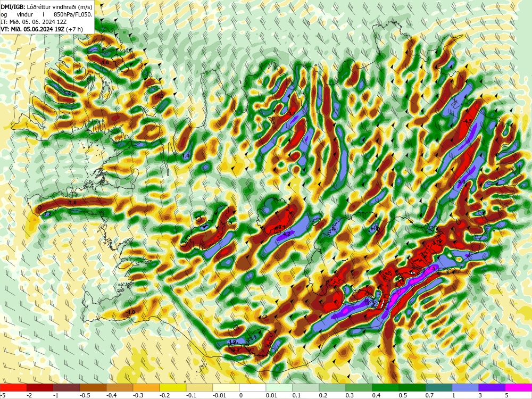Click the 'IT: Mið. 05. 06. 2024 12Z' line
This screenshot has width=532, height=399.
(x=34, y=22)
